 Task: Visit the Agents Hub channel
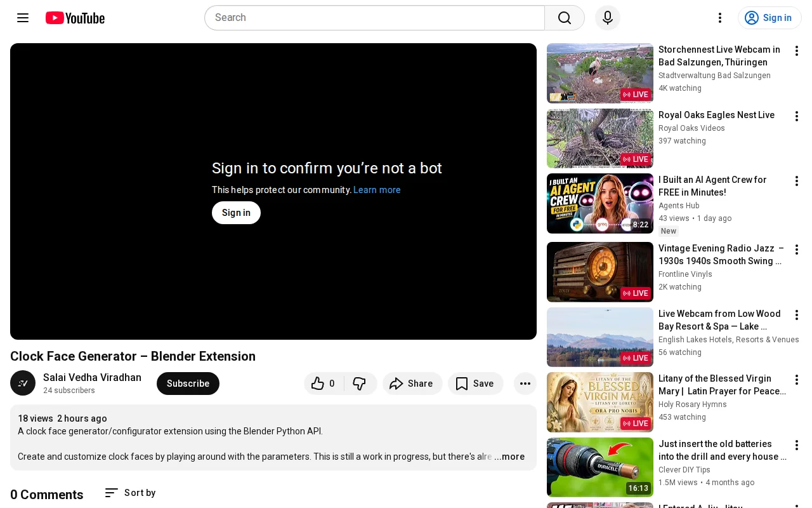(x=679, y=206)
